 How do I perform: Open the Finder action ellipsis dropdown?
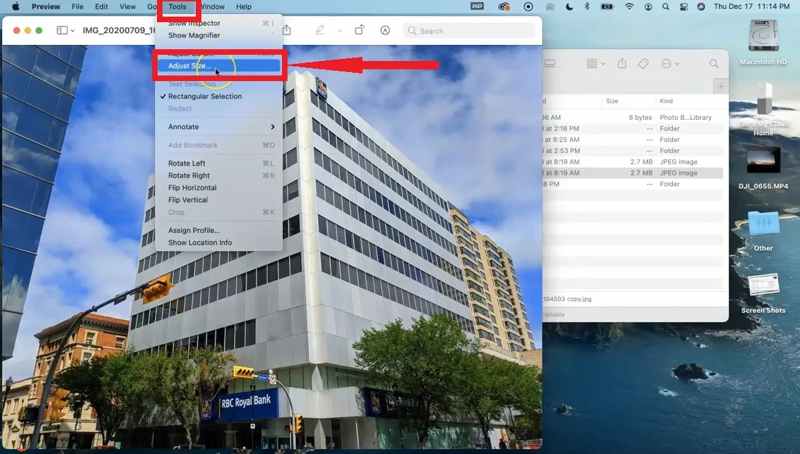click(670, 64)
